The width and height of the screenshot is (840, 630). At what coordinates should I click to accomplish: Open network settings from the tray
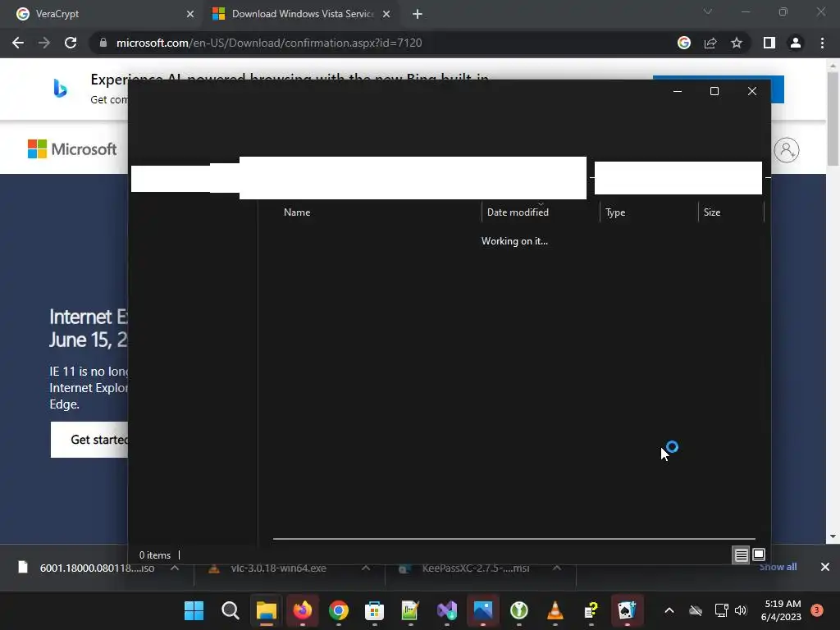pyautogui.click(x=721, y=610)
